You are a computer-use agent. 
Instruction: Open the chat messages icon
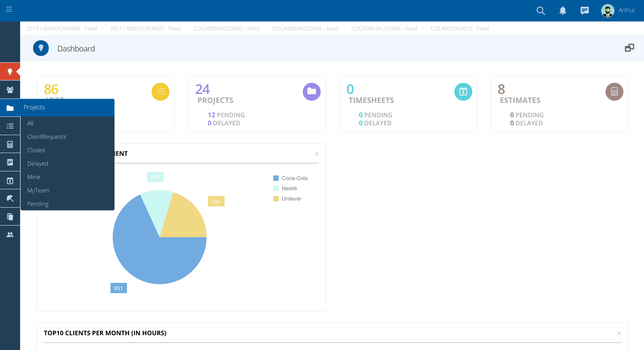(584, 11)
